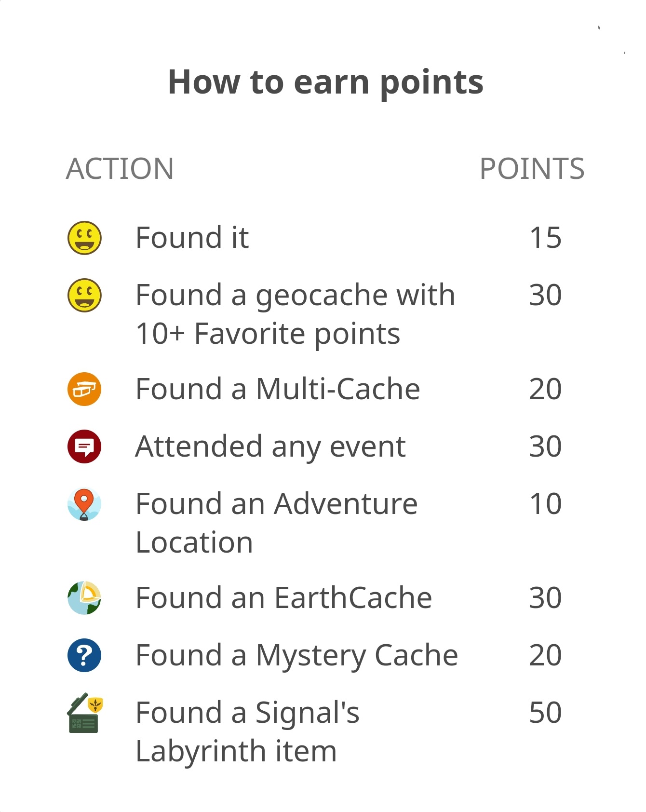646x812 pixels.
Task: Click the How to earn points heading
Action: 325,82
